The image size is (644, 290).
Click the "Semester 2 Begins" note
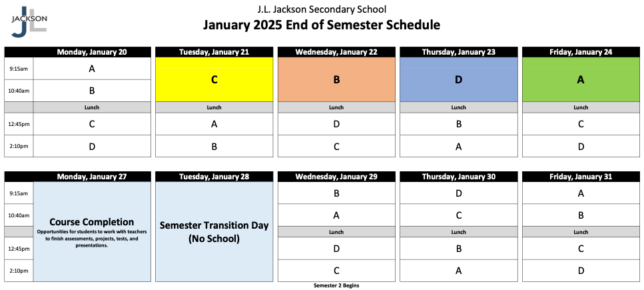click(x=336, y=285)
